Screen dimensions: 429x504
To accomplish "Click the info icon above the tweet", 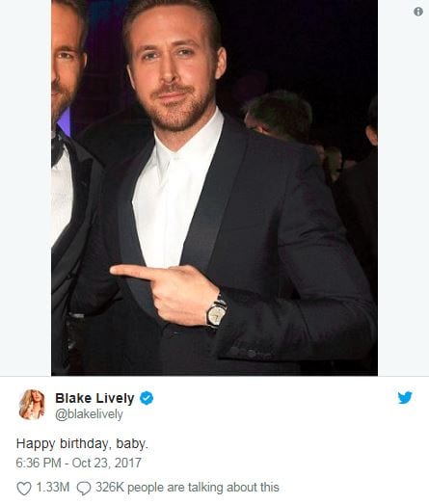I will [x=418, y=12].
